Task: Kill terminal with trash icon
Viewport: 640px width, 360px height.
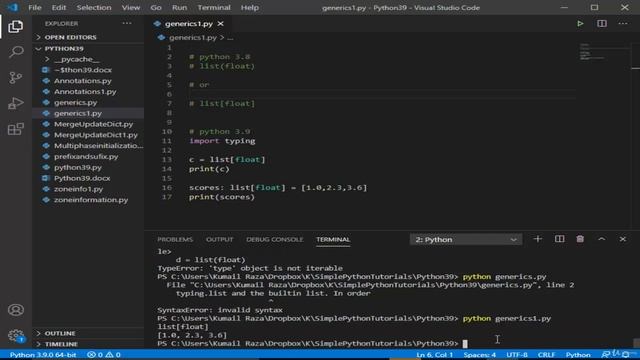Action: [580, 239]
